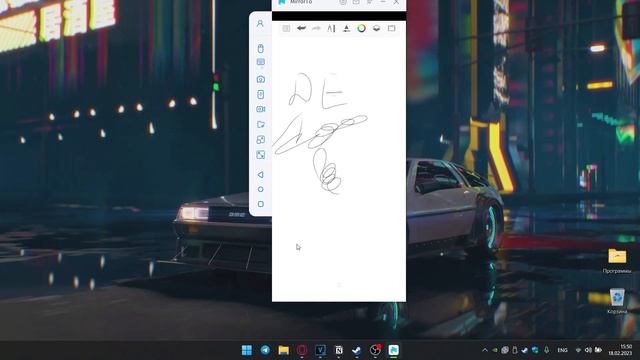This screenshot has height=360, width=640.
Task: Open Opera browser from the taskbar
Action: [302, 350]
